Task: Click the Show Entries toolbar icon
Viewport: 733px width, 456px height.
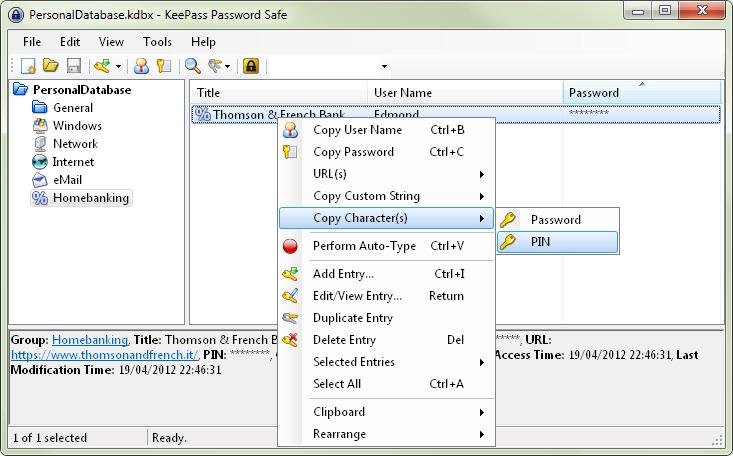Action: (x=215, y=66)
